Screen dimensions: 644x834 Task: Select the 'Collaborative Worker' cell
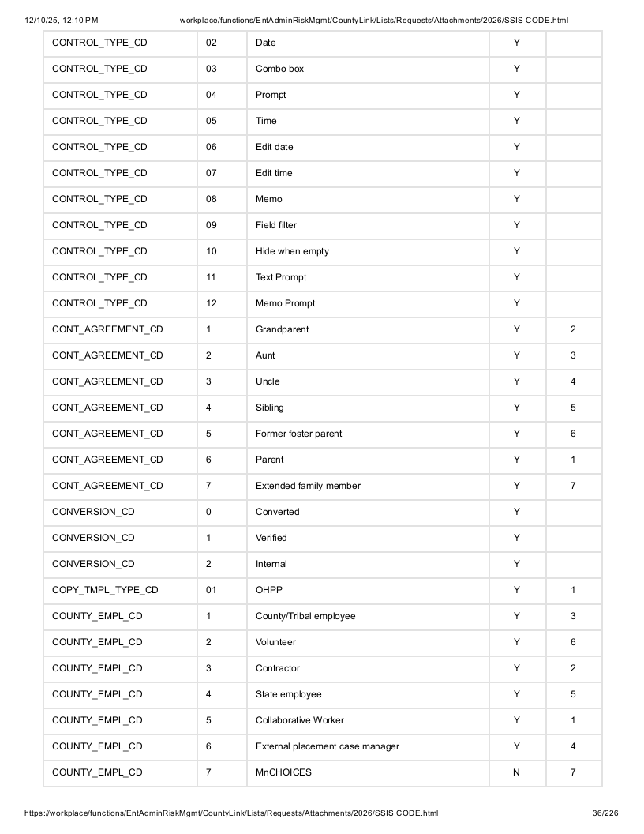[x=368, y=721]
